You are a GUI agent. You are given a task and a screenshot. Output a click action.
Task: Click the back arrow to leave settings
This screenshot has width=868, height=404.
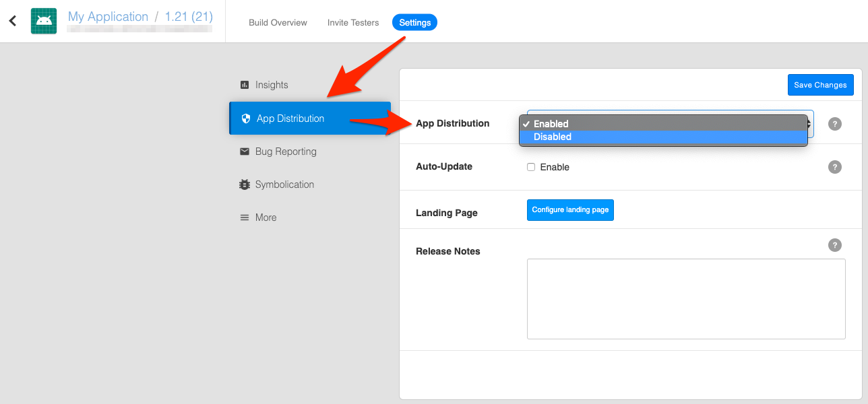click(12, 20)
